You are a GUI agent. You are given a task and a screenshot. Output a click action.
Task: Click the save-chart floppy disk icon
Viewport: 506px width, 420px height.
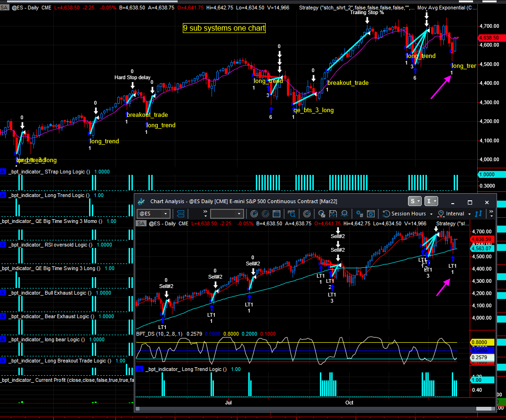click(x=333, y=214)
